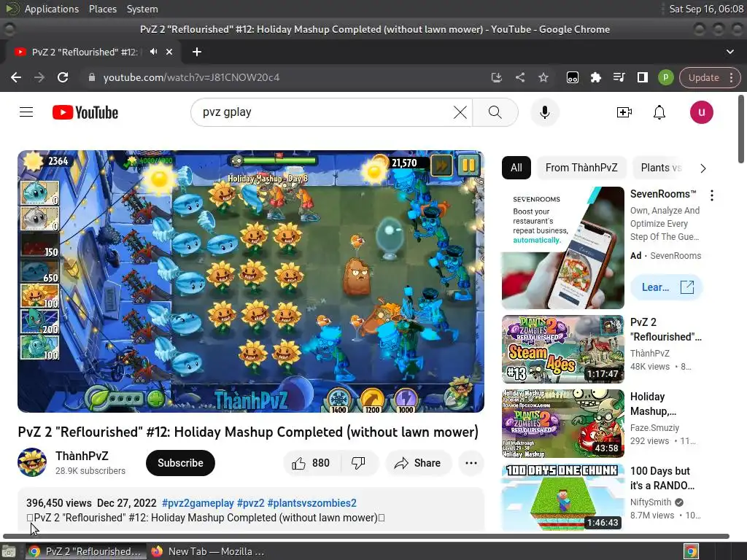This screenshot has height=560, width=747.
Task: Go to YouTube home via logo
Action: 85,112
